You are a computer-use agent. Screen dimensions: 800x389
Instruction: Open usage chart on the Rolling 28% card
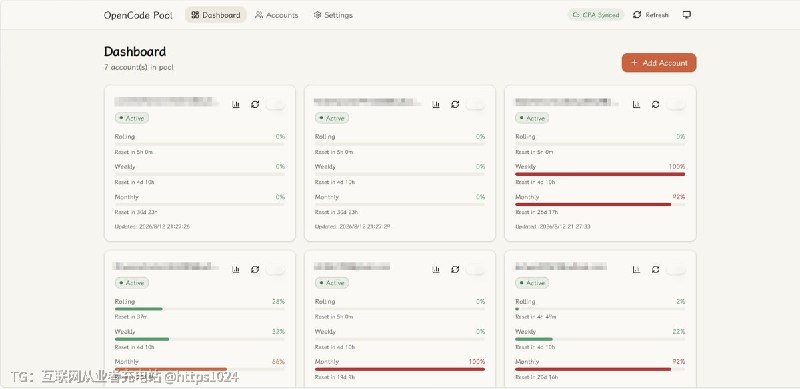click(236, 269)
